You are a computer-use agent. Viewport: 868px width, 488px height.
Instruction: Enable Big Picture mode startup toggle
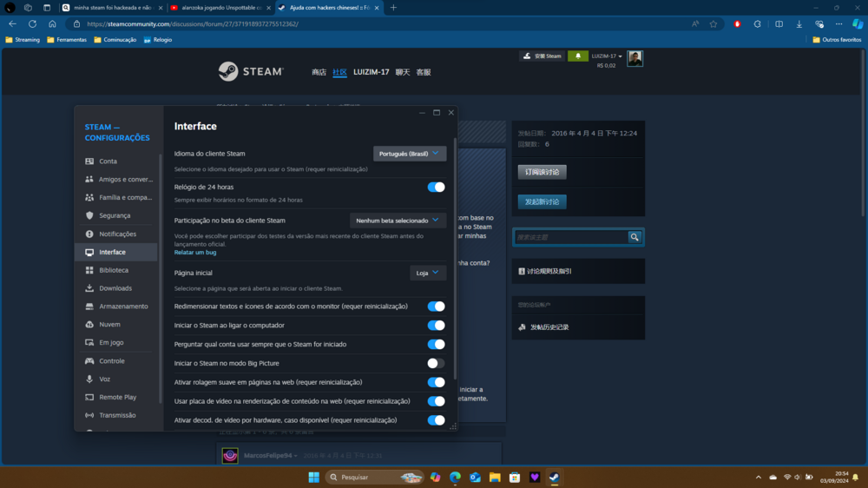(436, 364)
